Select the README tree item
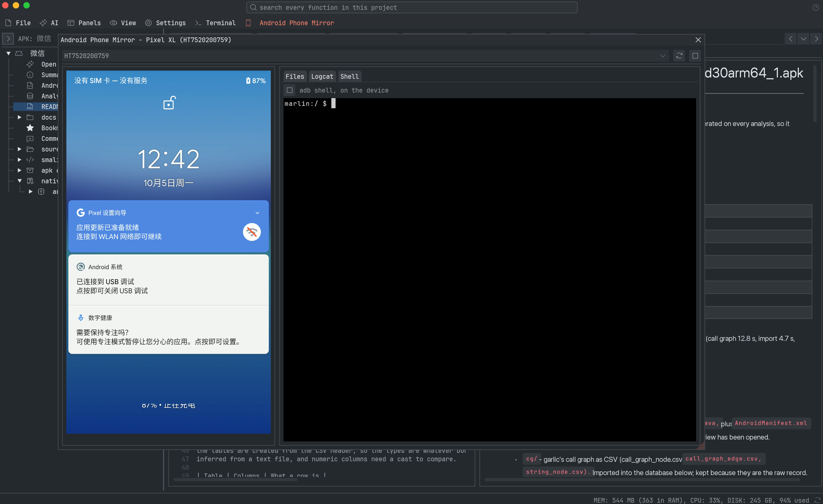This screenshot has width=823, height=504. (36, 106)
